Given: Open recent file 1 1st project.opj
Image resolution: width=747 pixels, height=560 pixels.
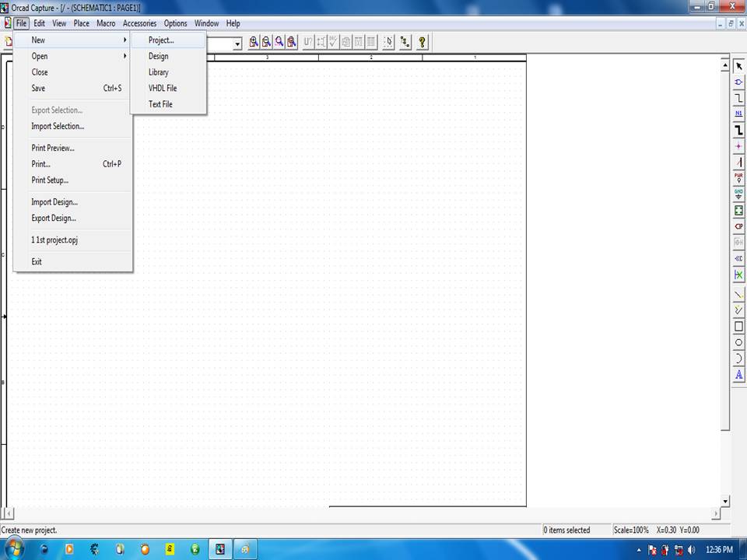Looking at the screenshot, I should pos(73,240).
